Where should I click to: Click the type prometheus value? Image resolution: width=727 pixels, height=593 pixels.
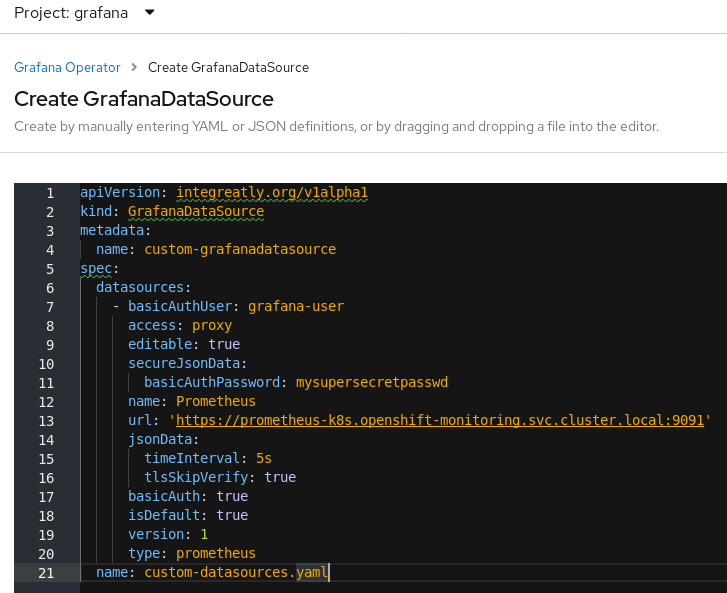[x=216, y=553]
